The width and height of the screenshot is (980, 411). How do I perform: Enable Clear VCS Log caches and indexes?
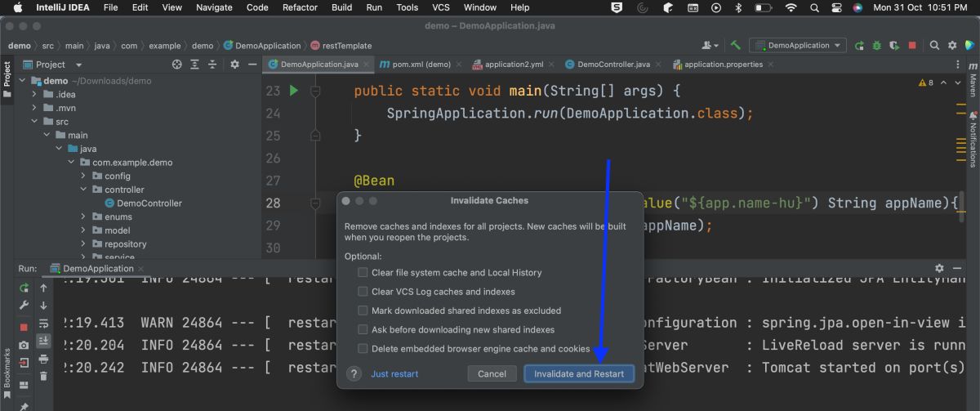point(363,291)
